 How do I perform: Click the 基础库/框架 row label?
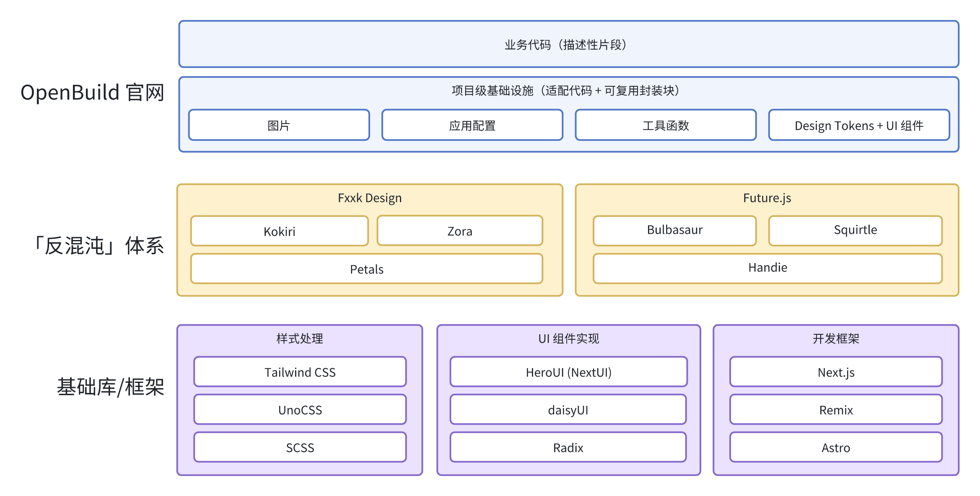(x=111, y=387)
